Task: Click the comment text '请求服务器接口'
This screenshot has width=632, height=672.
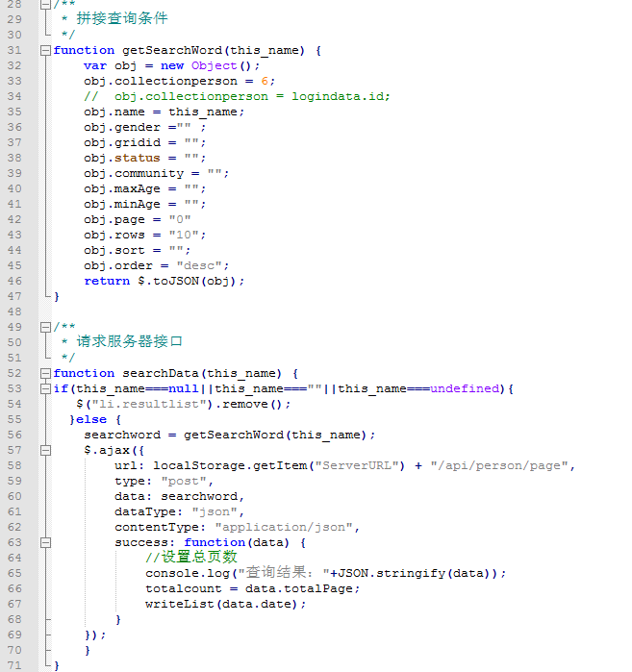Action: point(130,341)
